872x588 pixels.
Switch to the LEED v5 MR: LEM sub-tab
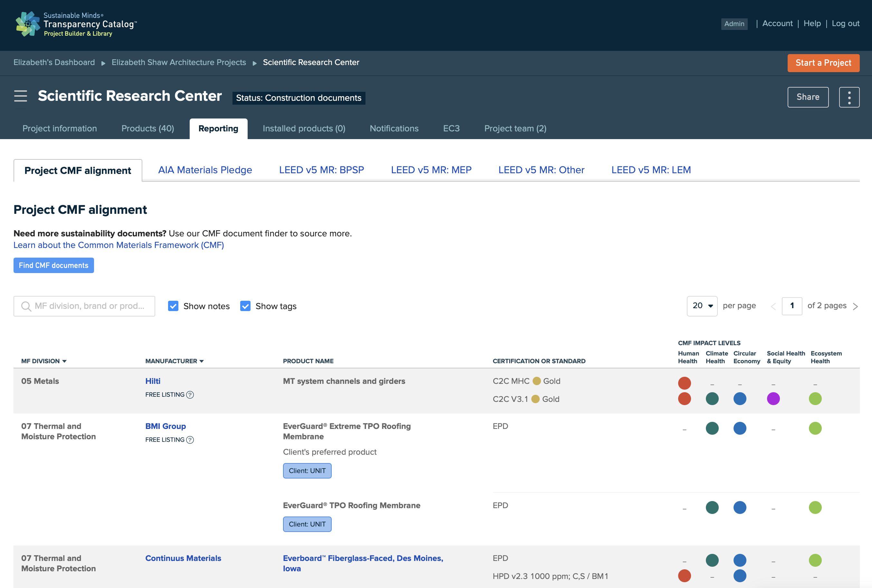click(651, 170)
